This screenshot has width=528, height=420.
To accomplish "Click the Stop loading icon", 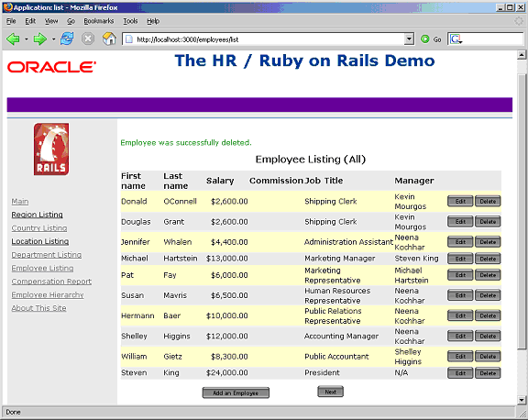I will point(88,39).
